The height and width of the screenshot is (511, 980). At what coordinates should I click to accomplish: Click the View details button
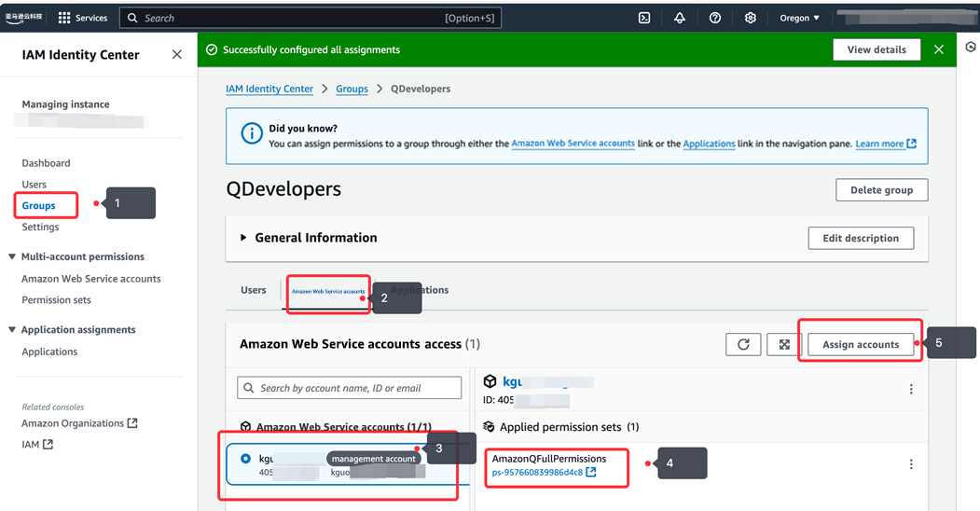point(876,49)
